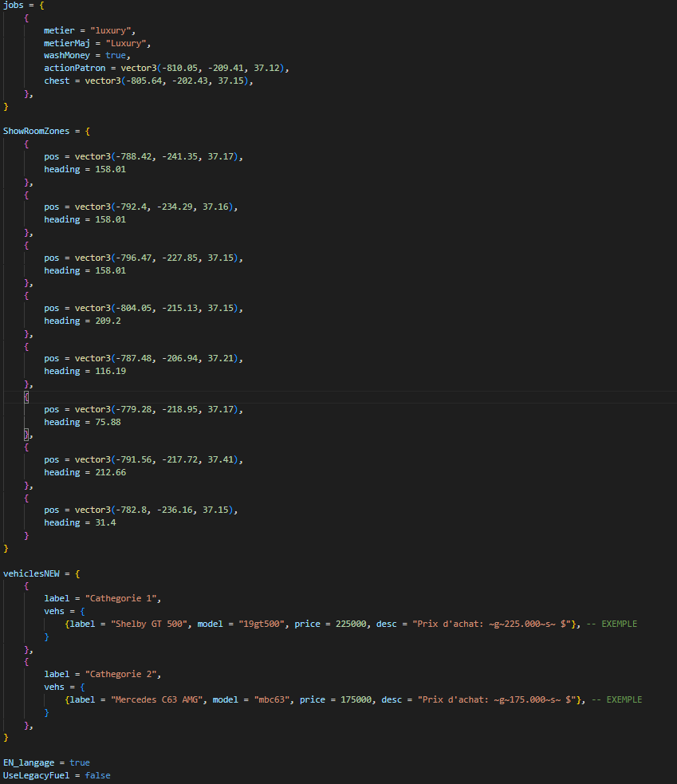Click the 'chest' key
Image resolution: width=677 pixels, height=784 pixels.
[x=57, y=81]
